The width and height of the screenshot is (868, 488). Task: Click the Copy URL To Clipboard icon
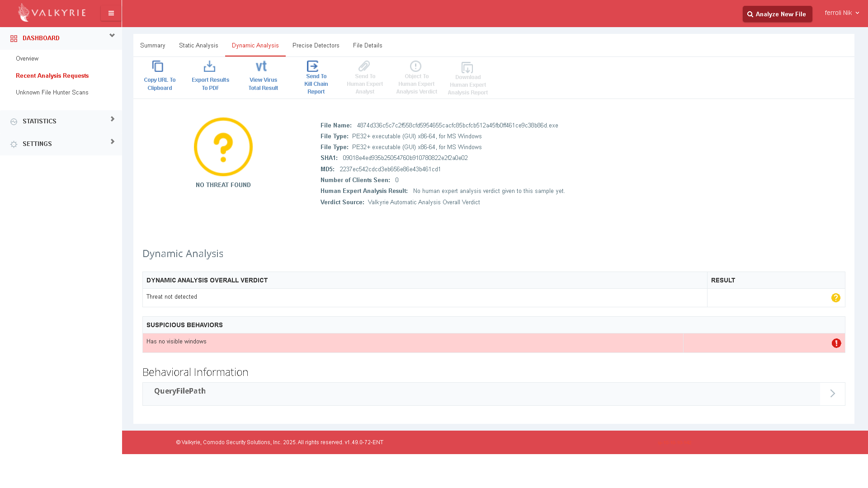tap(158, 66)
